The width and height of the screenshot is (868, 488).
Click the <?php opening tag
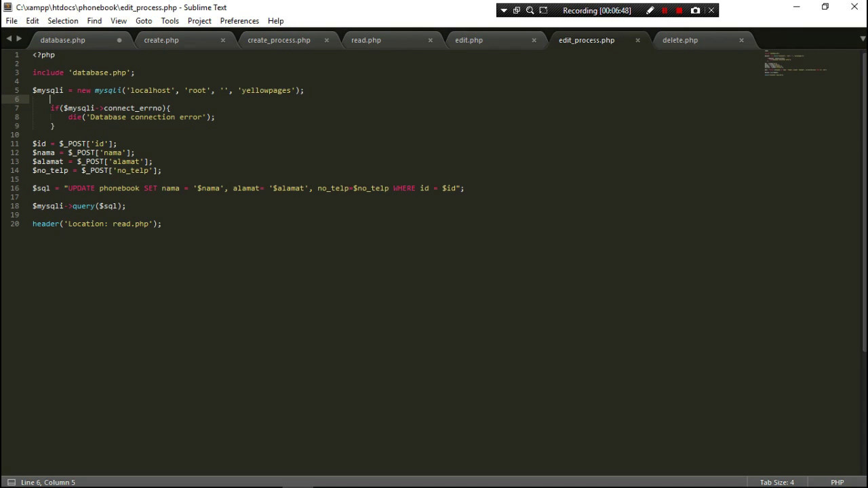(43, 55)
